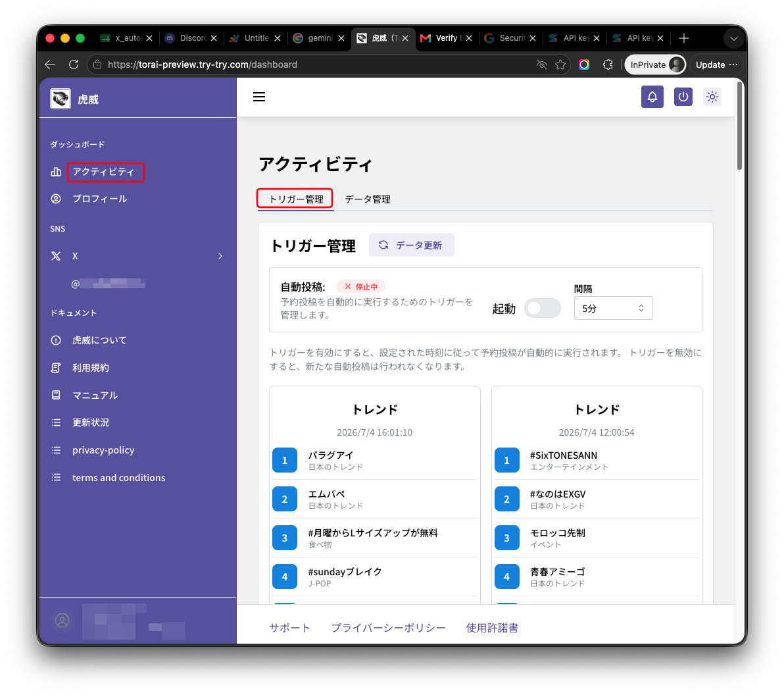The width and height of the screenshot is (784, 695).
Task: Open privacy-policy sidebar link
Action: coord(103,450)
